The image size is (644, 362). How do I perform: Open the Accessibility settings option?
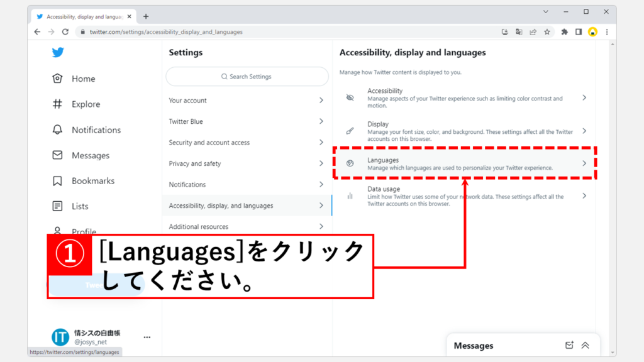[x=464, y=98]
